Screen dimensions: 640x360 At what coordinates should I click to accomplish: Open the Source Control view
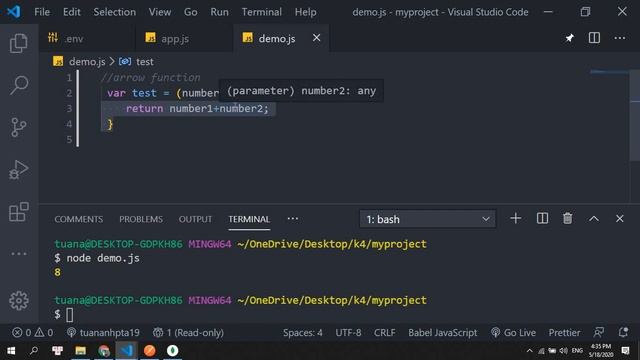tap(19, 127)
